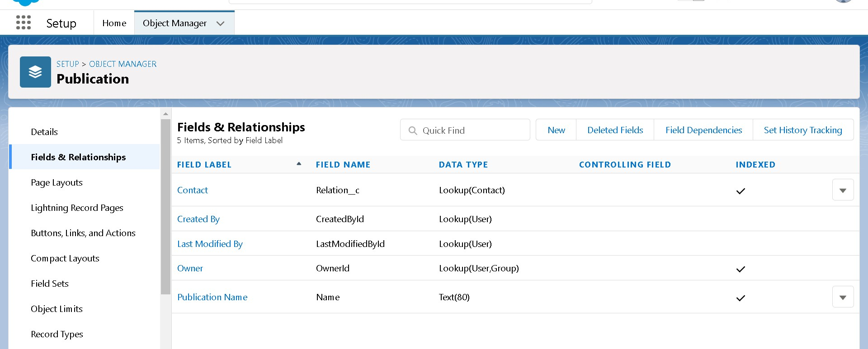Open Field Dependencies
Screen dimensions: 868x349
click(x=703, y=130)
